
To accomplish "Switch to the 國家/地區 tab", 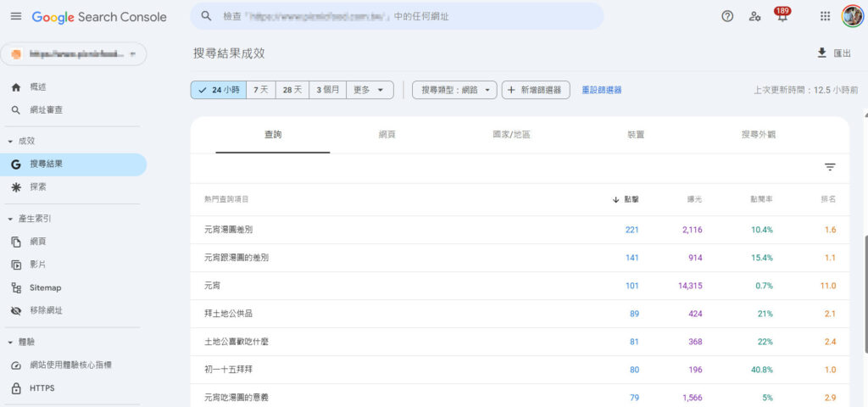I will (x=511, y=135).
